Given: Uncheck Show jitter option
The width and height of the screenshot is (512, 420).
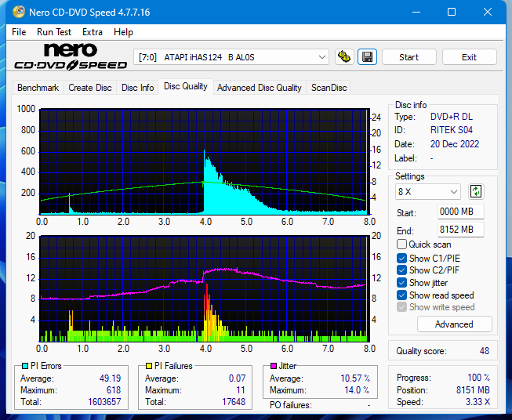Looking at the screenshot, I should point(401,283).
